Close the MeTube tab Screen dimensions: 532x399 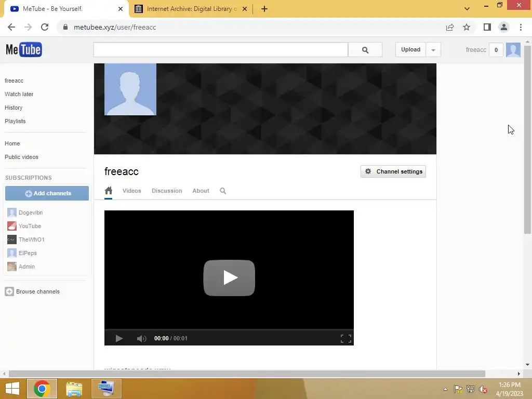[x=121, y=9]
